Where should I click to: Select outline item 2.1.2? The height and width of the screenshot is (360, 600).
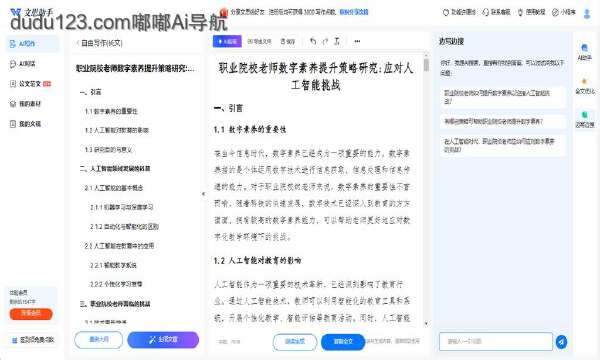pyautogui.click(x=124, y=226)
